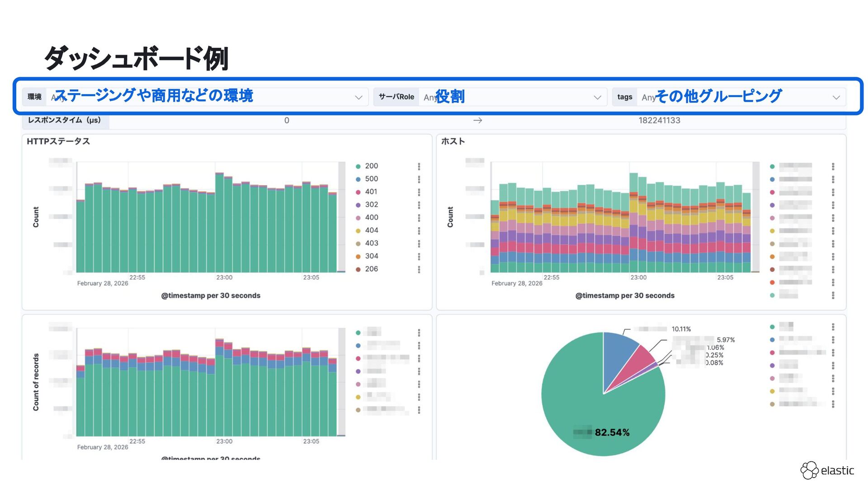Toggle the 200 series legend item

click(x=371, y=166)
